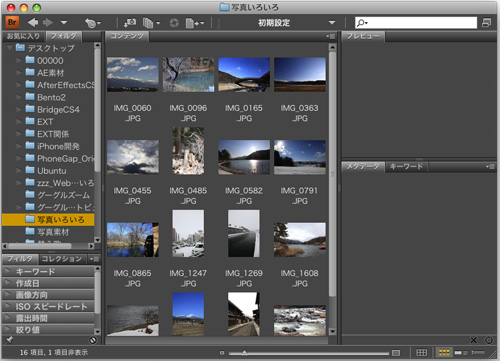Select the IMG_0060.JPG thumbnail
This screenshot has width=500, height=361.
coord(133,75)
